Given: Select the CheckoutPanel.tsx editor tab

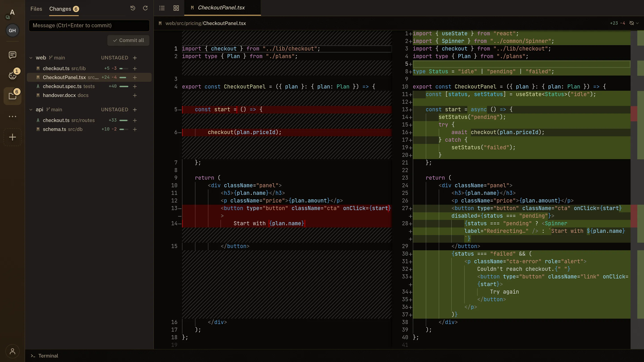Looking at the screenshot, I should (x=222, y=8).
